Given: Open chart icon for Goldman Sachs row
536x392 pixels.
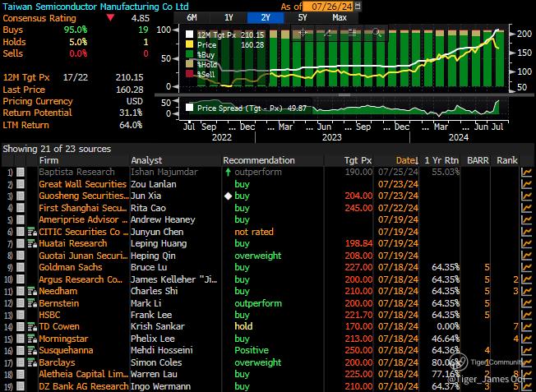Looking at the screenshot, I should pos(526,267).
